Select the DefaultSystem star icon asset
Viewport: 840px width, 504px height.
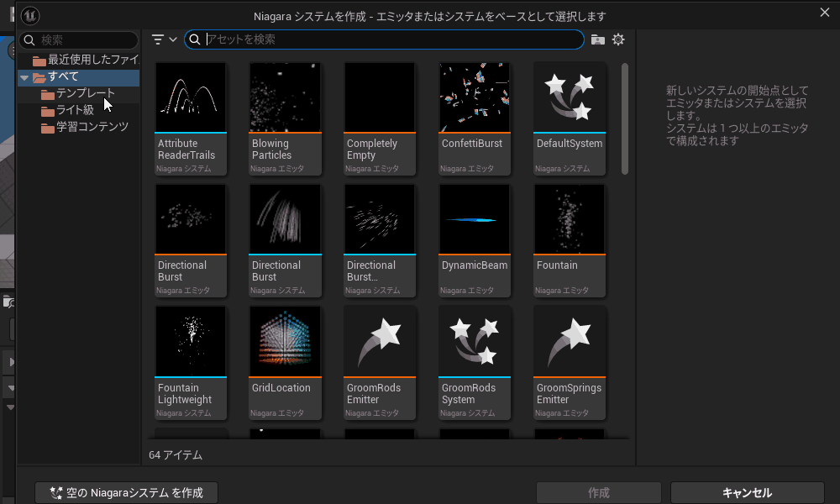[570, 97]
